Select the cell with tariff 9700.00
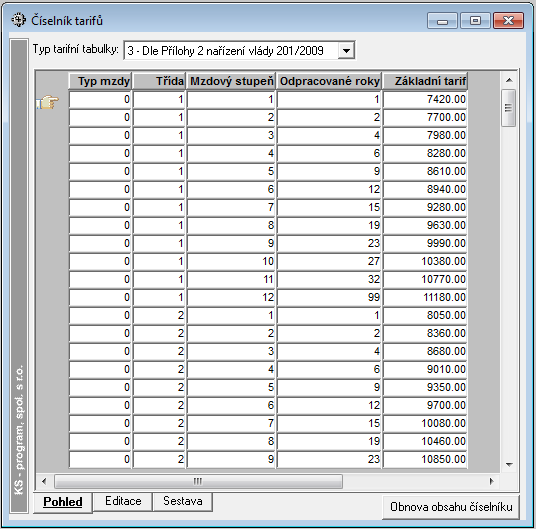Image resolution: width=536 pixels, height=529 pixels. click(425, 405)
